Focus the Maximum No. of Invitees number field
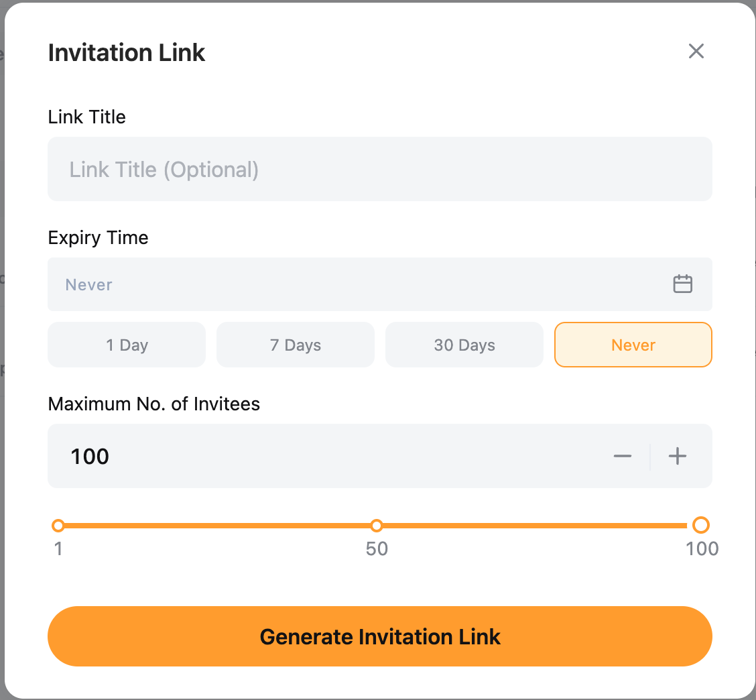The width and height of the screenshot is (756, 700). (322, 457)
